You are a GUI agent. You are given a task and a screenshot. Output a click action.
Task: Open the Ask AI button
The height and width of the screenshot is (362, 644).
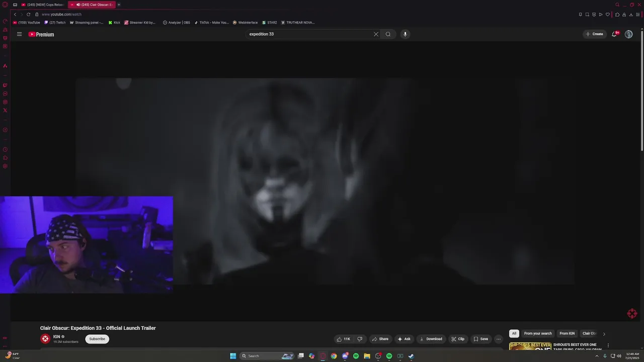[404, 339]
